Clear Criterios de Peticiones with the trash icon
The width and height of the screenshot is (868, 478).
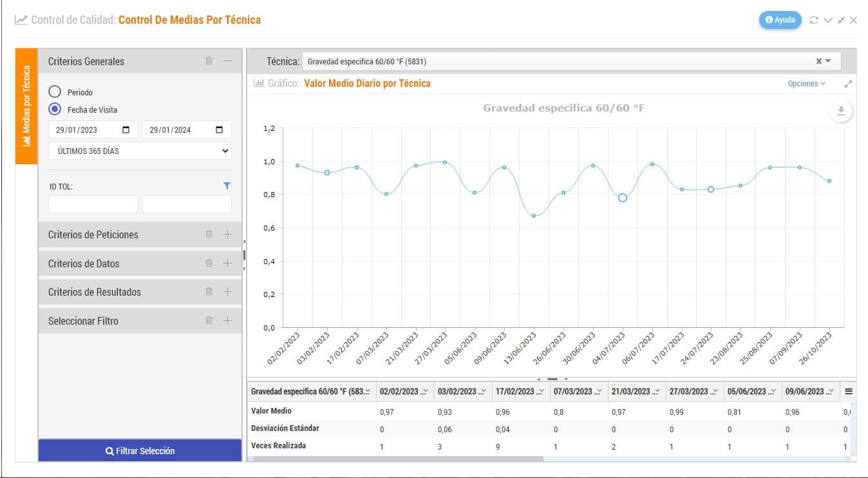[209, 234]
